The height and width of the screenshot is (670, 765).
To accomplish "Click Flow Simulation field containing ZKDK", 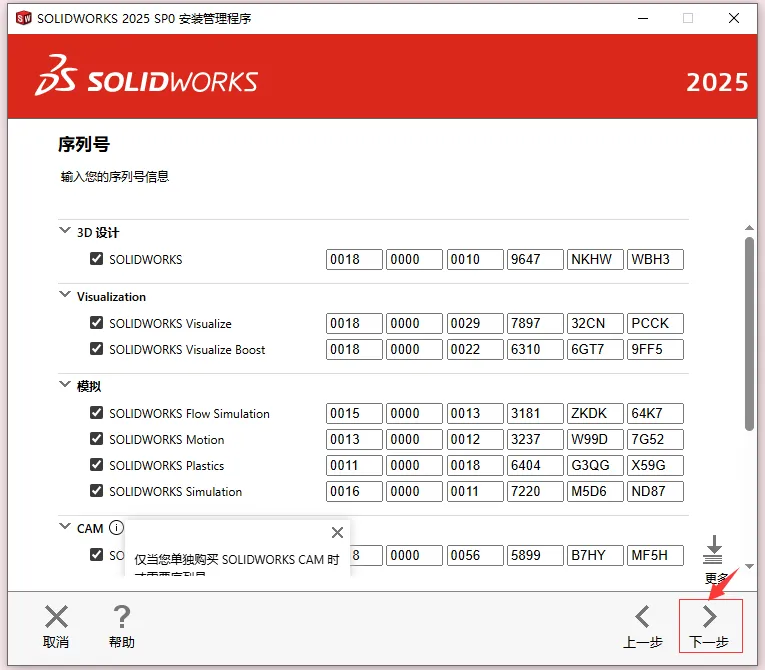I will pyautogui.click(x=595, y=413).
